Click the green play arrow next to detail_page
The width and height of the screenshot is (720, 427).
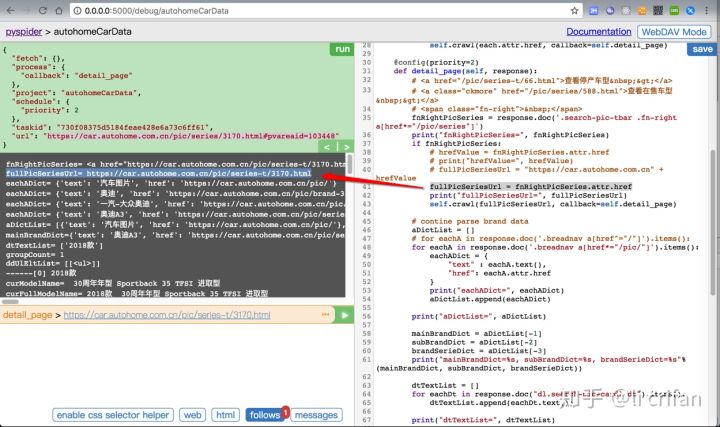[x=344, y=315]
